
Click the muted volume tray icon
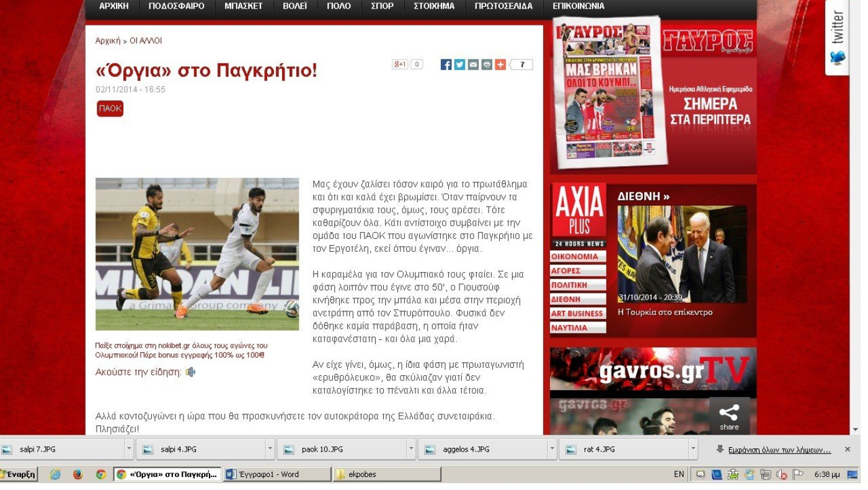782,474
